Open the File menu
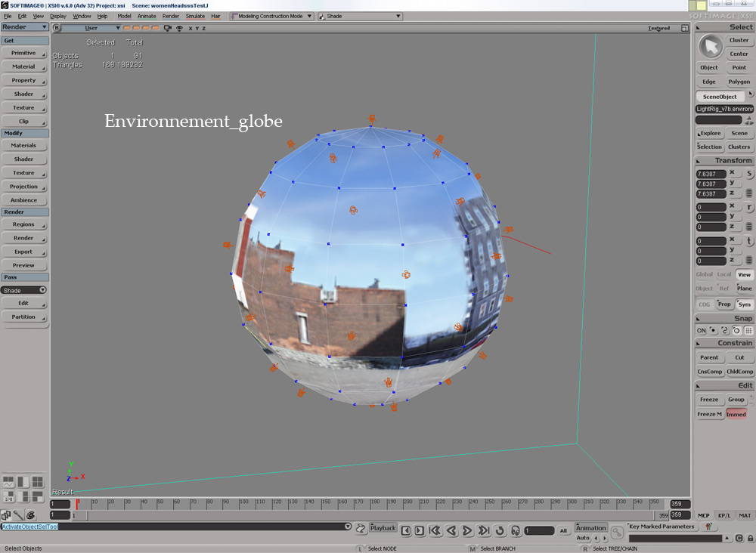This screenshot has width=756, height=553. coord(8,16)
